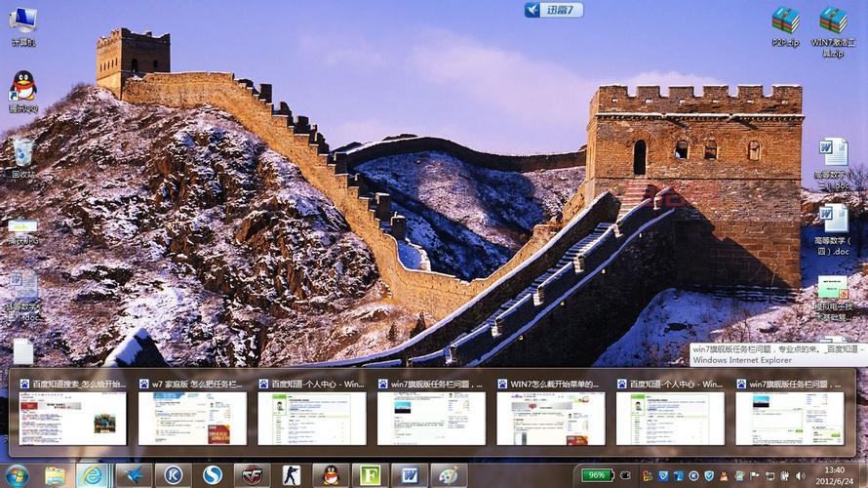
Task: Open the CrossFire game taskbar icon
Action: pyautogui.click(x=252, y=475)
